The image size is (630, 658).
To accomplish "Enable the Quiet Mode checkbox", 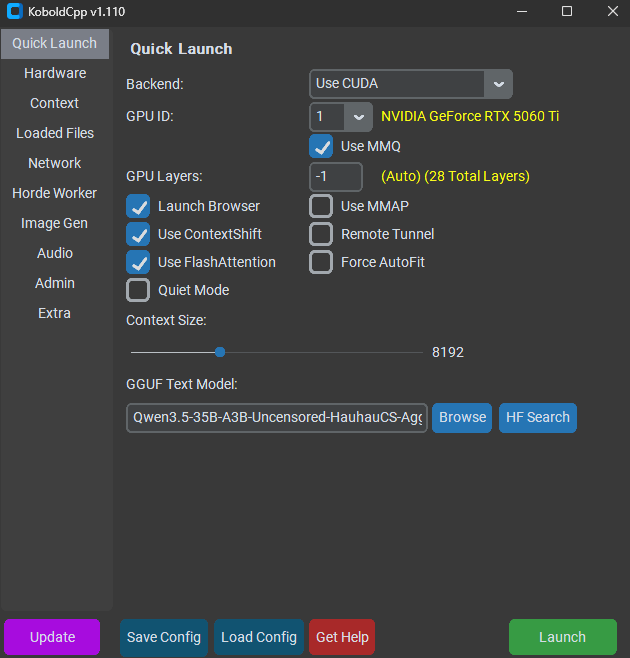I will 138,290.
